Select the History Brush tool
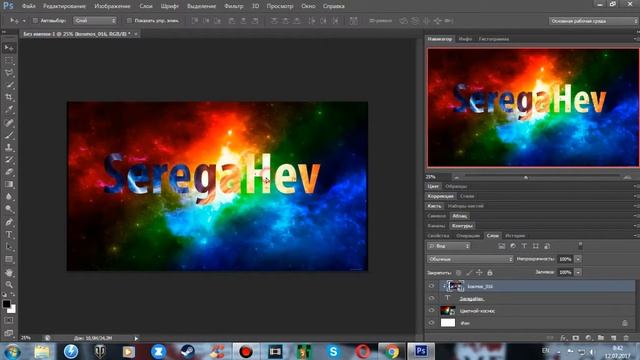The width and height of the screenshot is (640, 360). pos(9,160)
